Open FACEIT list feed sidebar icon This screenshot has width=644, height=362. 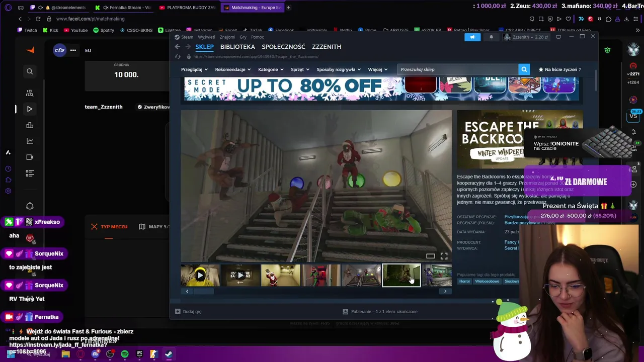coord(30,173)
